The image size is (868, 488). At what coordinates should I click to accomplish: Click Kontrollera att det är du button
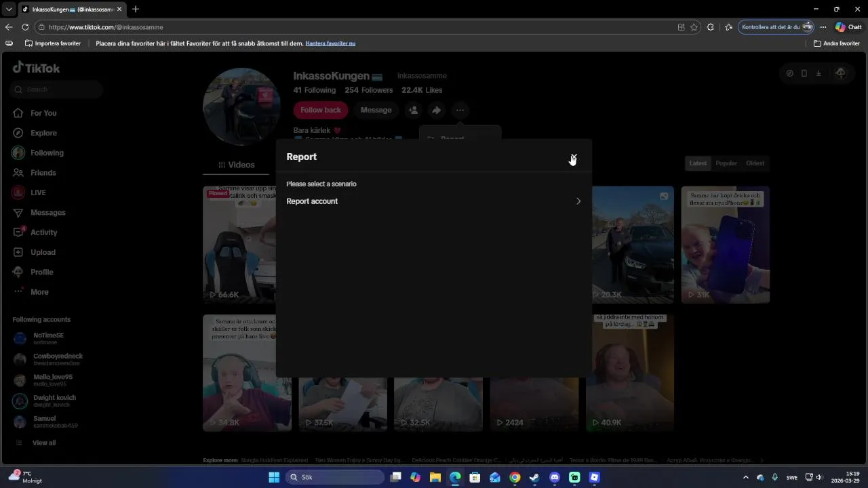pos(776,27)
